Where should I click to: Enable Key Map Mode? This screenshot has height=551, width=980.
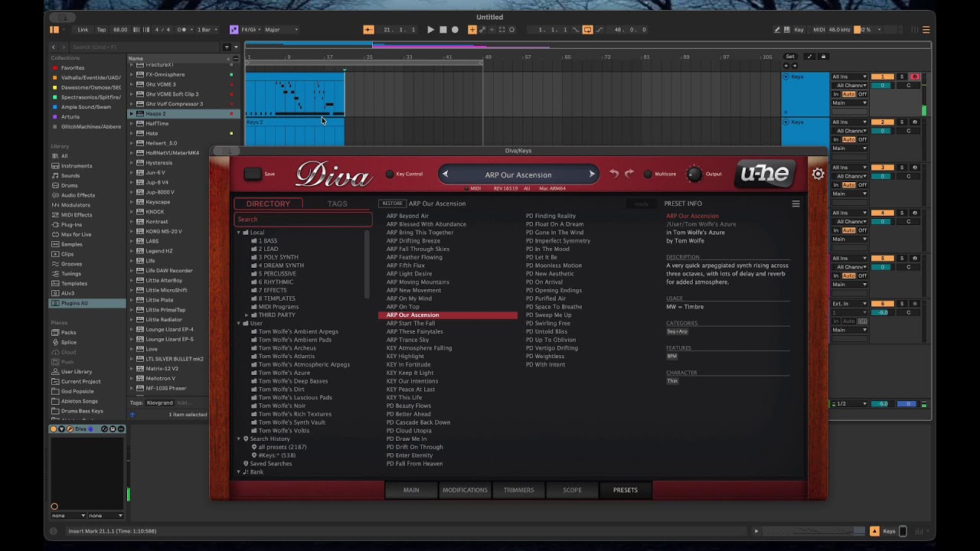799,30
